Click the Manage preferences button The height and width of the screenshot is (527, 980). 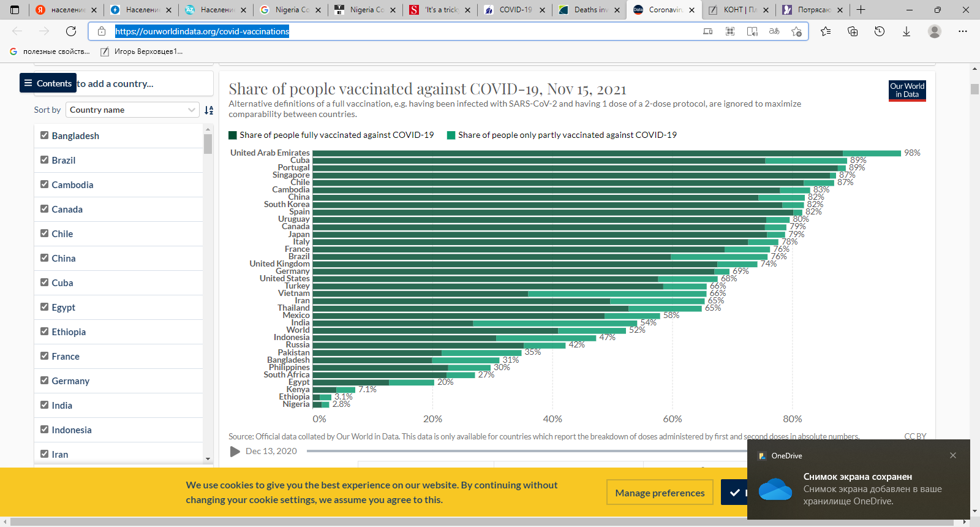pos(660,493)
